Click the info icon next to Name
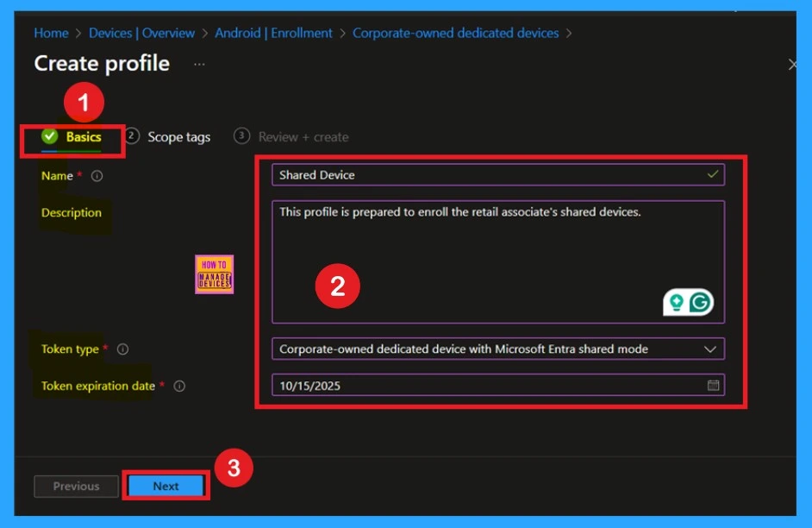Viewport: 812px width, 528px height. (x=97, y=176)
